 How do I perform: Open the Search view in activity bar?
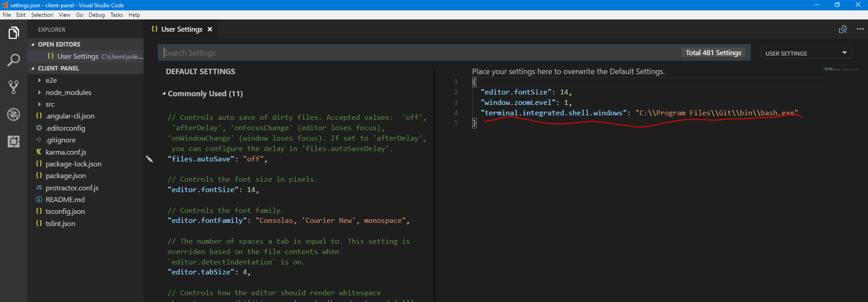(x=14, y=60)
